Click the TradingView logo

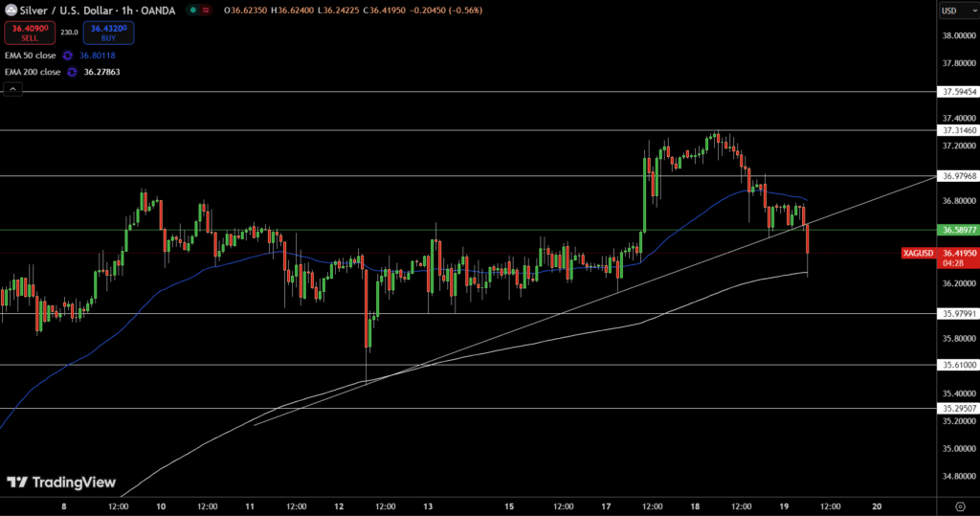(x=61, y=482)
